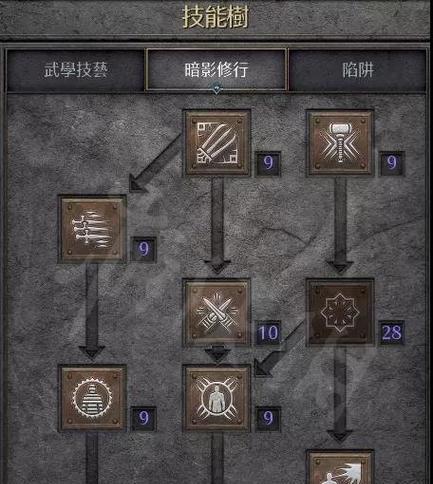The image size is (433, 484).
Task: Click the hammer skill icon
Action: coord(340,143)
